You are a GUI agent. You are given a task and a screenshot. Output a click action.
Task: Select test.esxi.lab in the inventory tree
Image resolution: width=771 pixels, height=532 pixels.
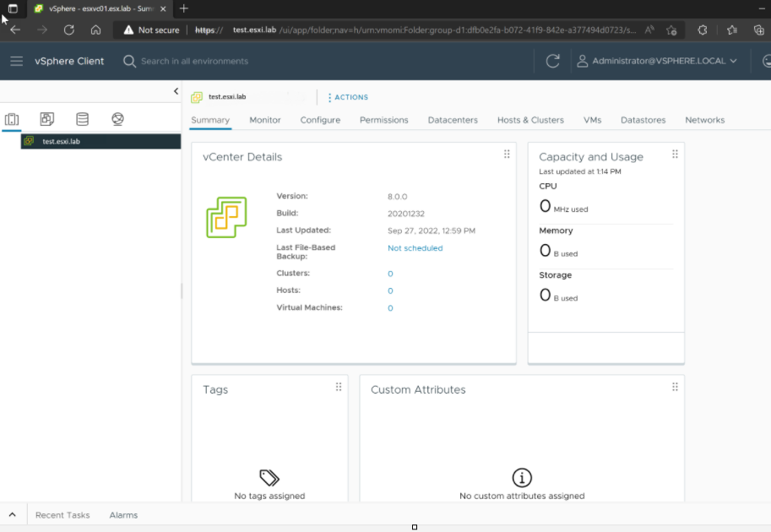pos(61,142)
